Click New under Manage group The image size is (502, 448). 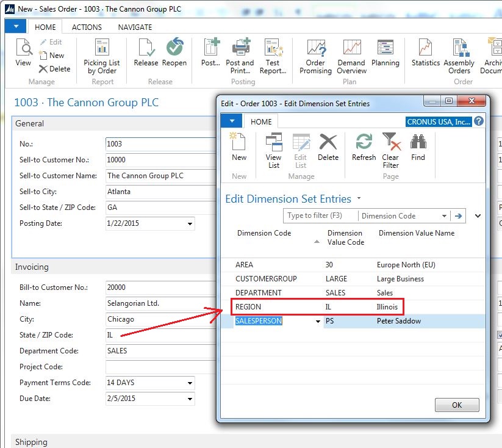click(x=52, y=56)
